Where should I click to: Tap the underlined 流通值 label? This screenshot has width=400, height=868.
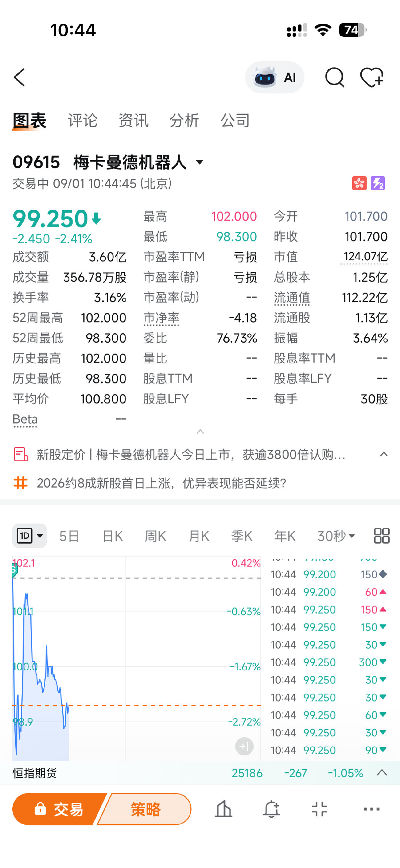[292, 298]
